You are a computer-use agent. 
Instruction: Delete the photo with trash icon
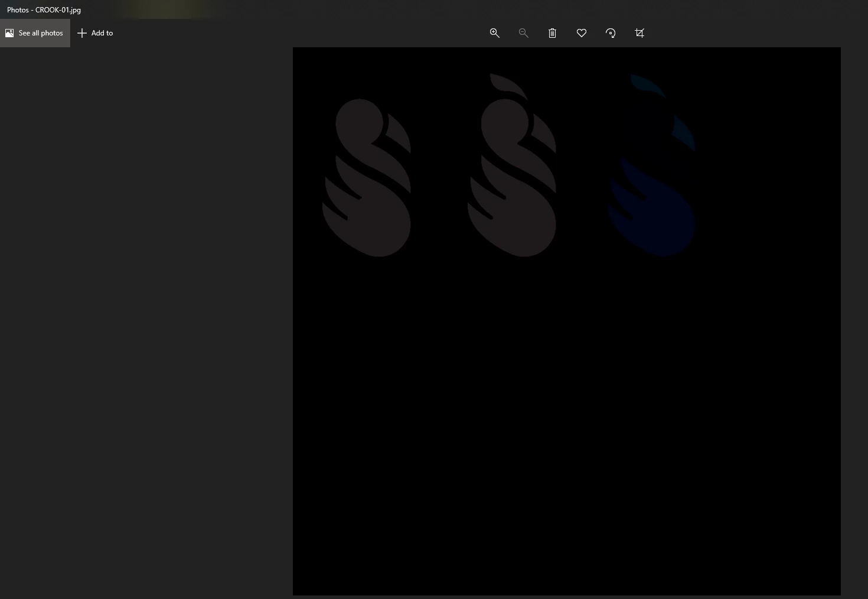pos(553,33)
